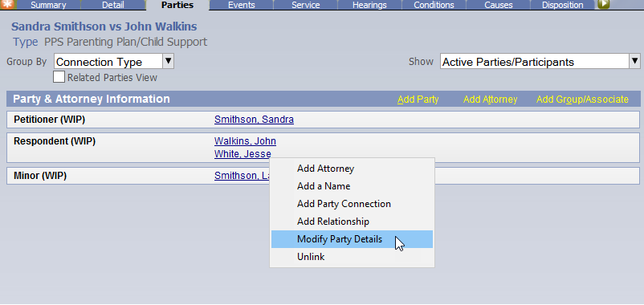
Task: Open the Summary tab
Action: click(x=48, y=5)
